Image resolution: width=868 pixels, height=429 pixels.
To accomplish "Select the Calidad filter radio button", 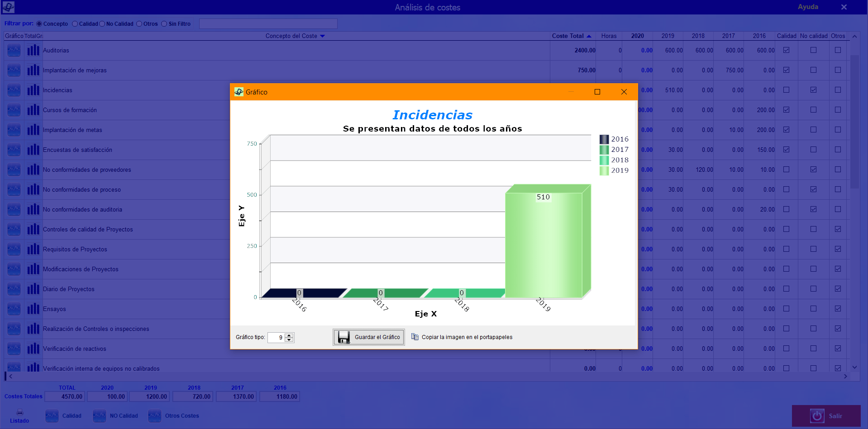I will click(75, 24).
